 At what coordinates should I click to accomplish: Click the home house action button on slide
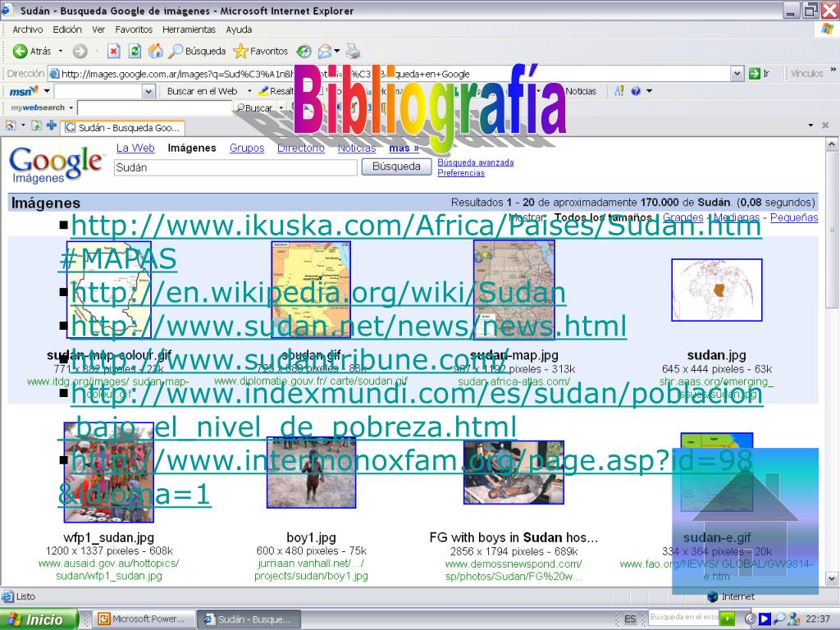tap(745, 521)
